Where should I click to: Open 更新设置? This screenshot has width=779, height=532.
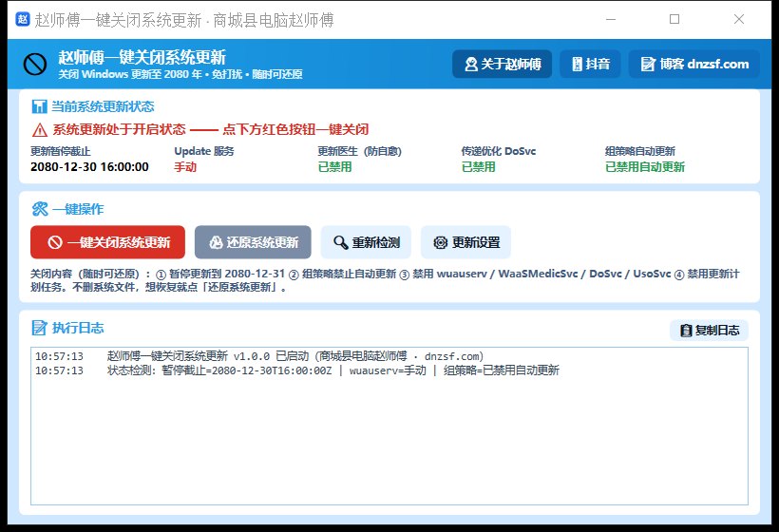click(x=466, y=242)
